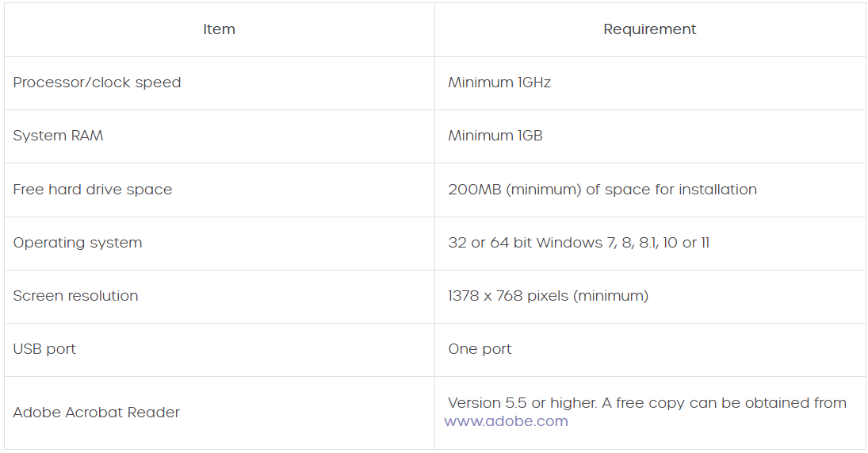Open the www.adobe.com link

[506, 421]
